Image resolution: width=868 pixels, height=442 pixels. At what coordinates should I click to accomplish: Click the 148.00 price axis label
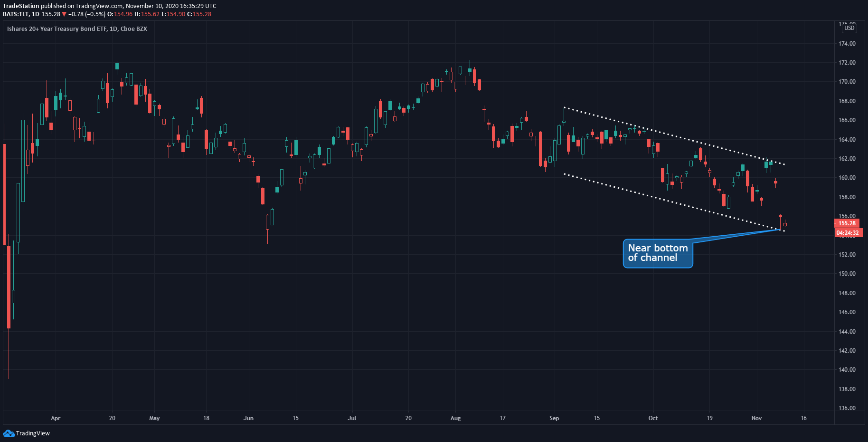[x=847, y=293]
